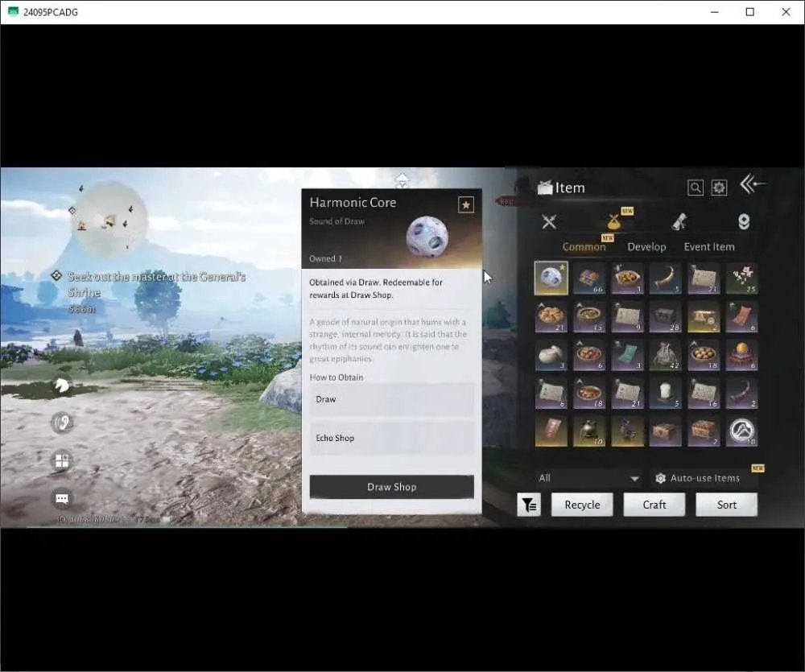The image size is (805, 672).
Task: Open the item search magnifier icon
Action: (696, 188)
